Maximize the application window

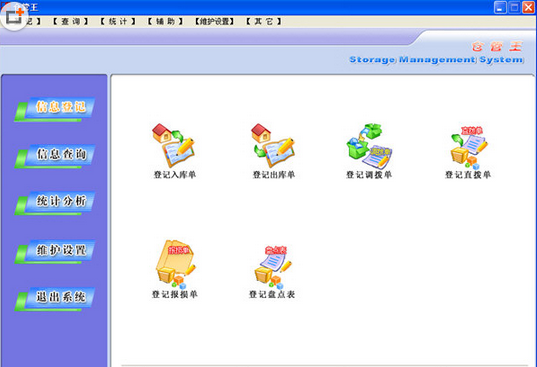514,8
